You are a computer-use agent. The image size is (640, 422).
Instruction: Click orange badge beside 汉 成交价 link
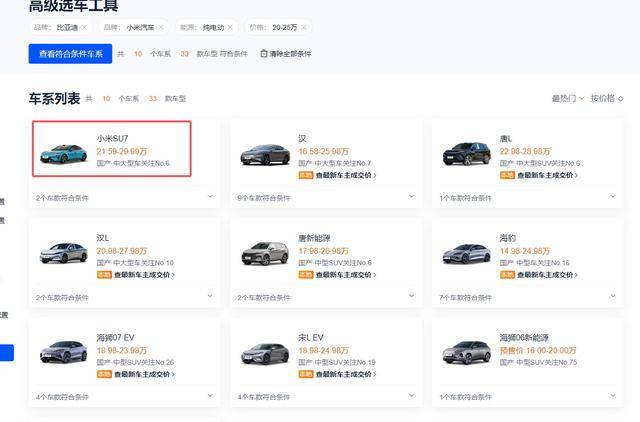(x=306, y=175)
